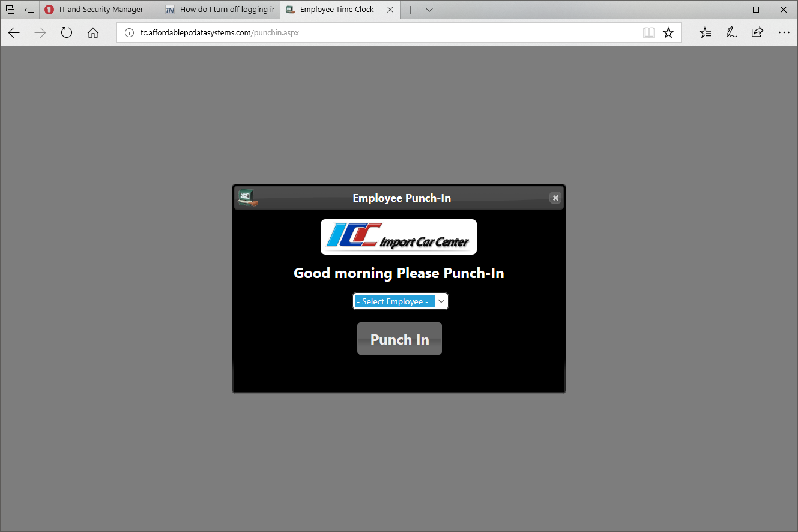
Task: Open a new browser tab
Action: point(410,10)
